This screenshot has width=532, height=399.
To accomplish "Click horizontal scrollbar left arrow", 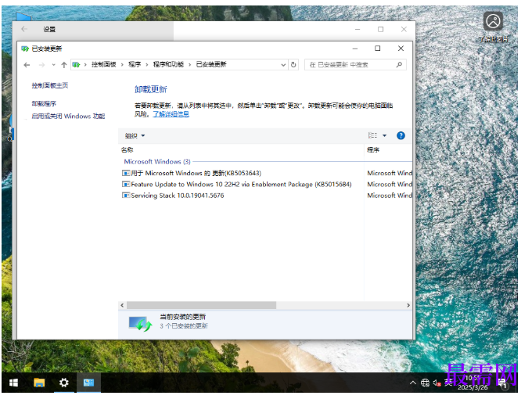I will click(x=122, y=305).
